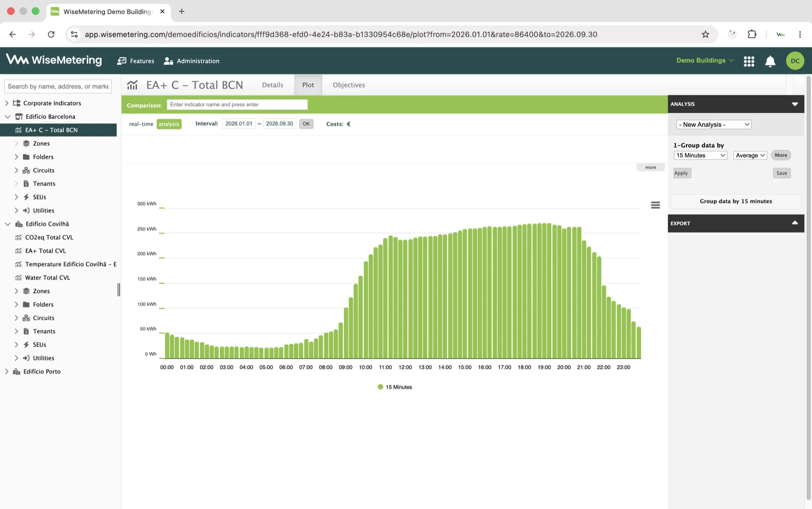
Task: Expand Corporate Indicators tree node
Action: click(7, 103)
